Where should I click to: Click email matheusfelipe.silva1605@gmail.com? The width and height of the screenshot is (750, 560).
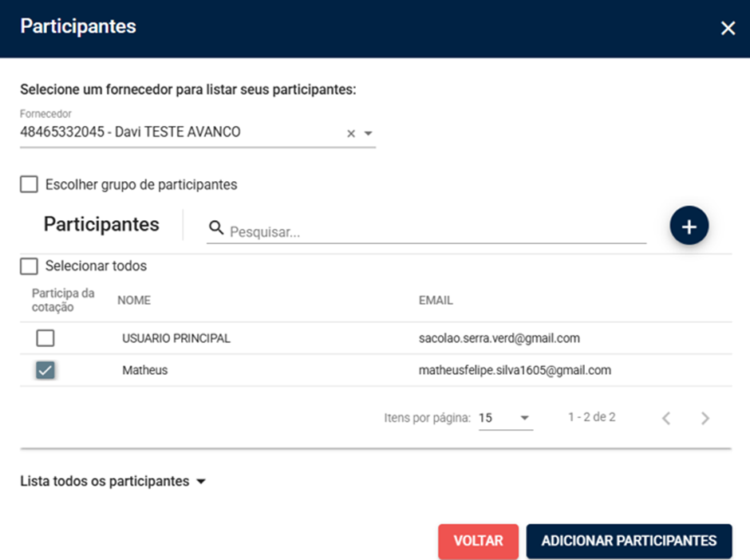pos(515,370)
